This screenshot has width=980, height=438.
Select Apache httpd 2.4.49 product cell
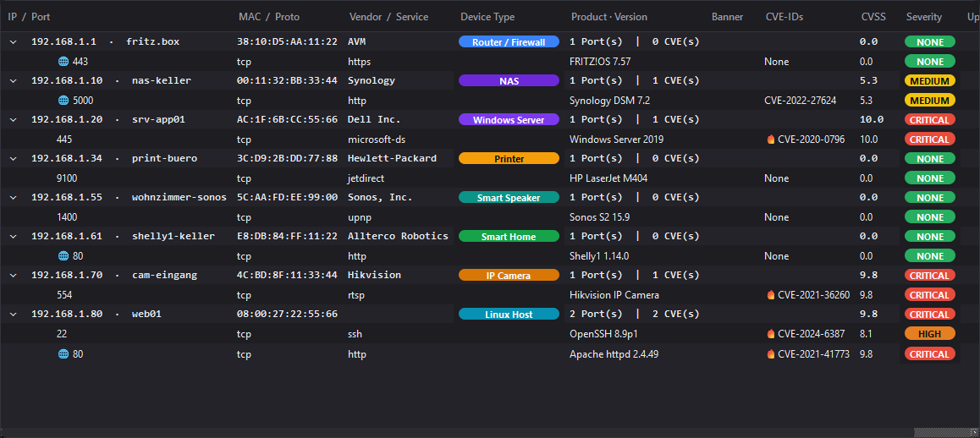tap(614, 353)
